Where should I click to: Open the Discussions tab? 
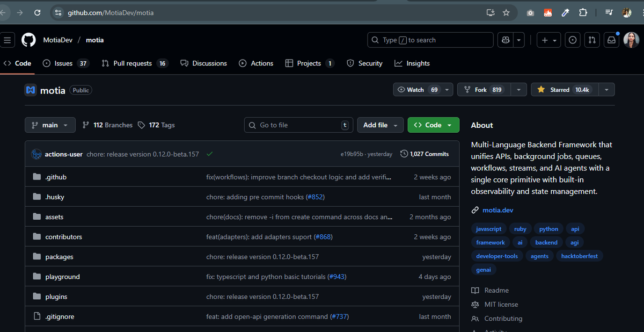click(203, 63)
